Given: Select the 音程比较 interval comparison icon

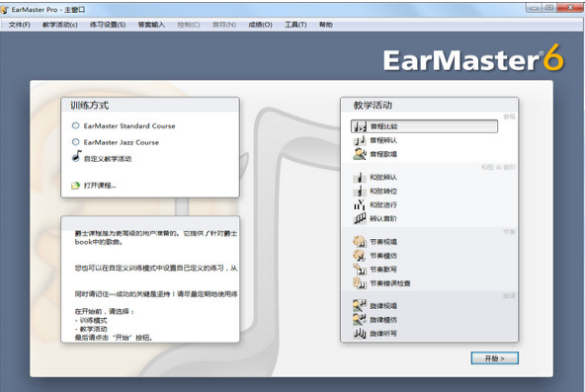Looking at the screenshot, I should [x=361, y=126].
